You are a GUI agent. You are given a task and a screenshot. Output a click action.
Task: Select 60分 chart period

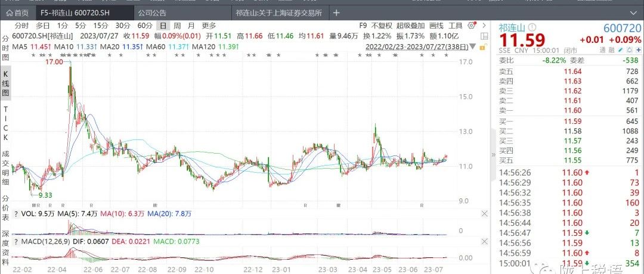[x=144, y=26]
